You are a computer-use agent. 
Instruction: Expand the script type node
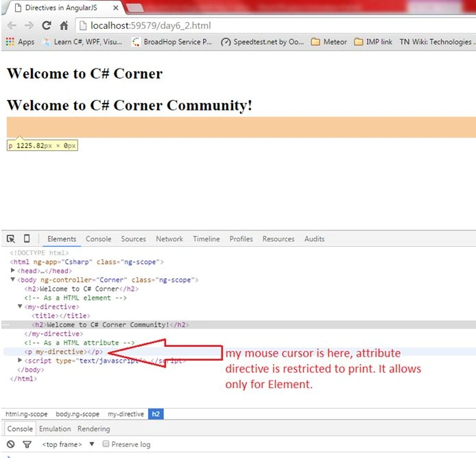(x=20, y=360)
